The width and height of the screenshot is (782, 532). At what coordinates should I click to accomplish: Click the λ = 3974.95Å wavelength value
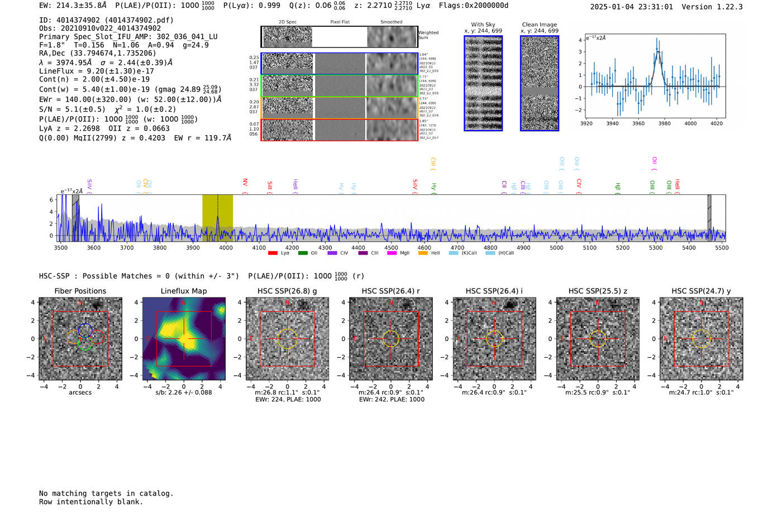(x=66, y=63)
